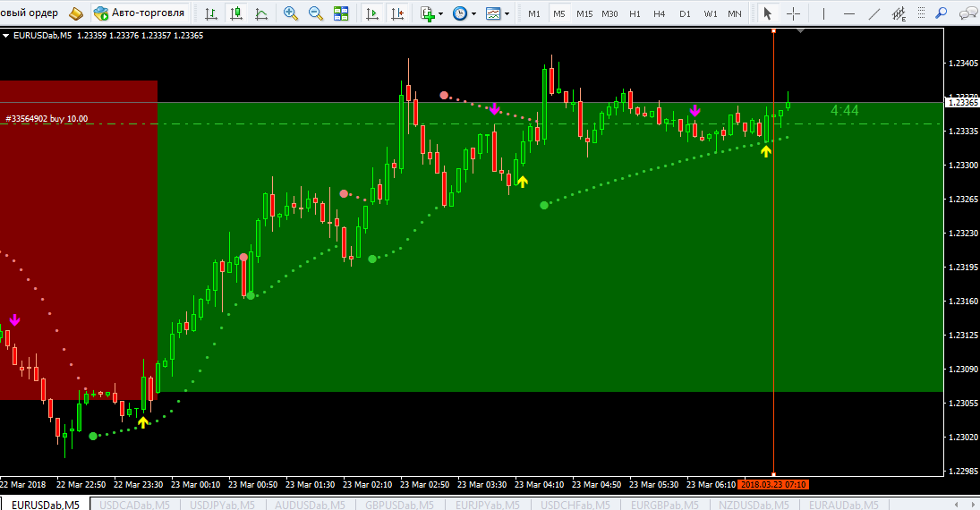This screenshot has height=510, width=980.
Task: Click the chart shift triangle marker
Action: click(x=801, y=30)
